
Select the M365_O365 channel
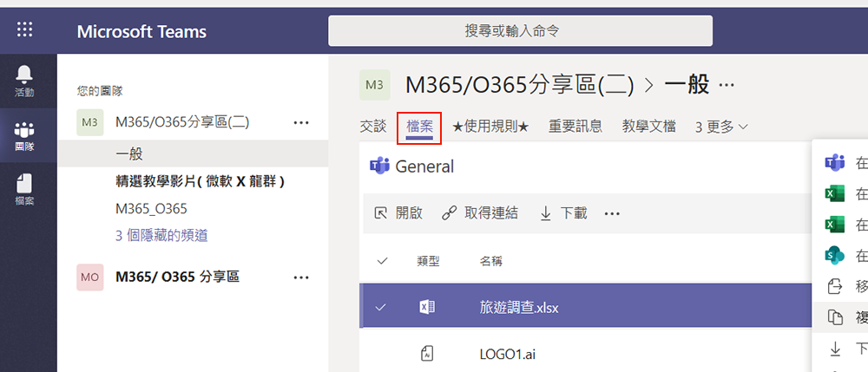(151, 208)
